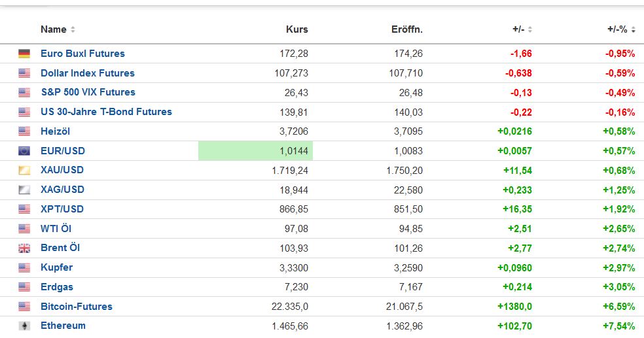Viewport: 644px width, 338px height.
Task: Open the S&P 500 VIX Futures link
Action: 88,92
